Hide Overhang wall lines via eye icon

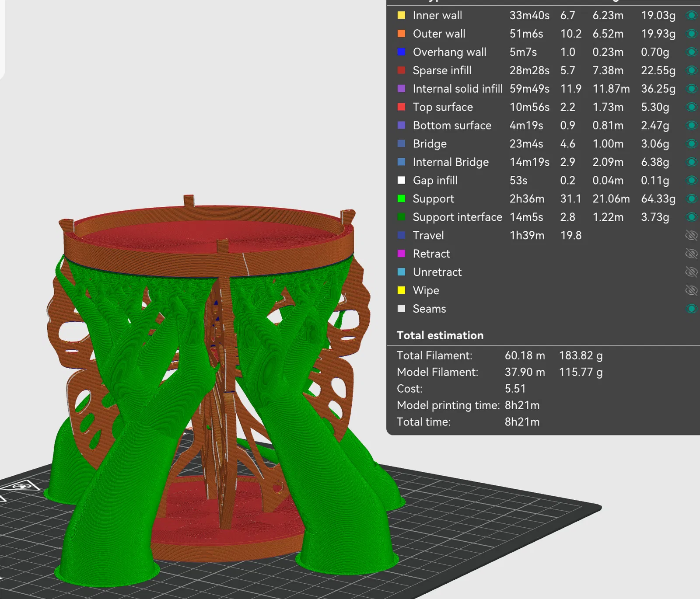691,52
